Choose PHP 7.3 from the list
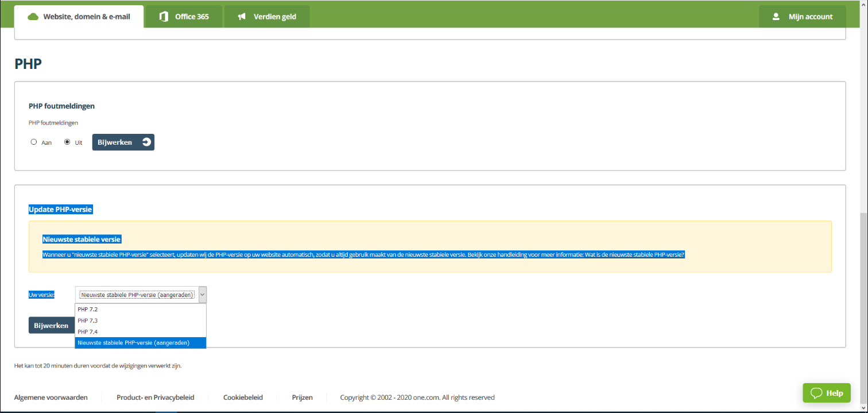Image resolution: width=868 pixels, height=413 pixels. (x=140, y=321)
